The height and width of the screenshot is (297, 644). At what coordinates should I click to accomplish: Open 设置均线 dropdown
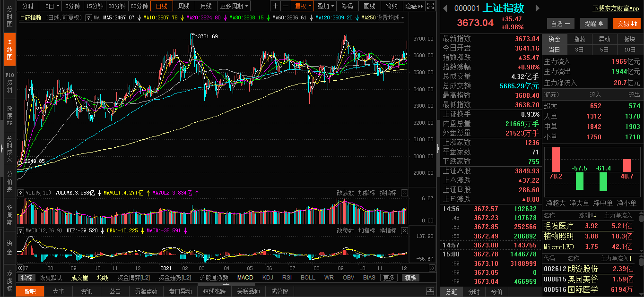390,17
